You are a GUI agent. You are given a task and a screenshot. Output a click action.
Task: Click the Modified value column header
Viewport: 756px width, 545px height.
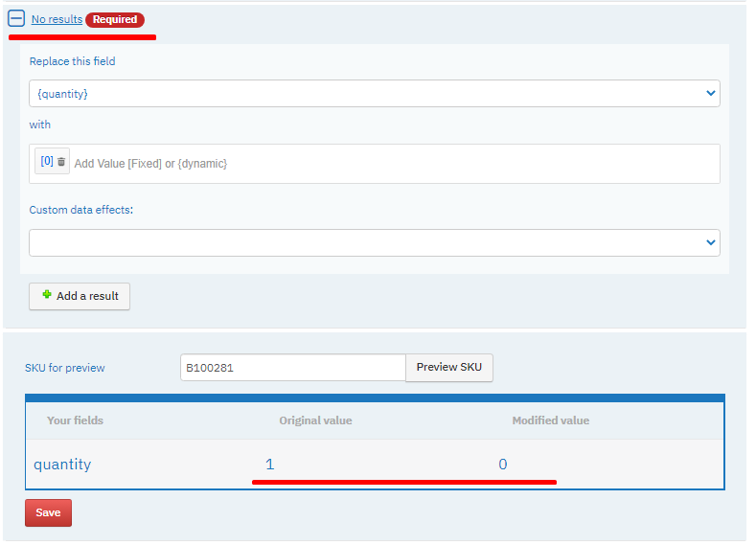click(x=551, y=420)
